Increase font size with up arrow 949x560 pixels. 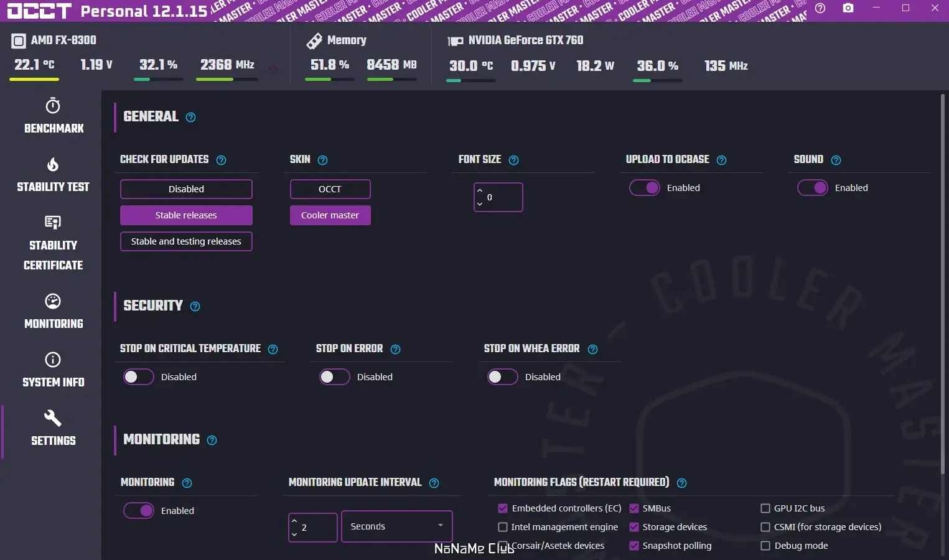(480, 190)
